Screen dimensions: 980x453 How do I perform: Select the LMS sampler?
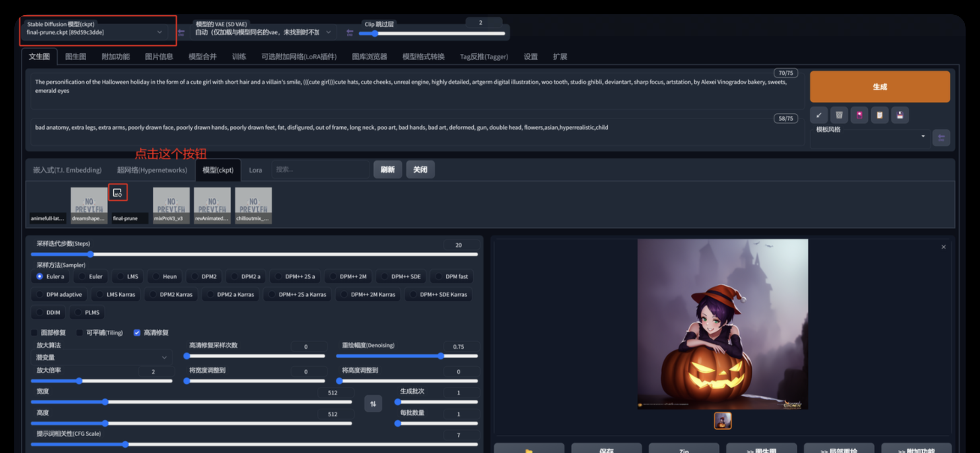pyautogui.click(x=128, y=276)
